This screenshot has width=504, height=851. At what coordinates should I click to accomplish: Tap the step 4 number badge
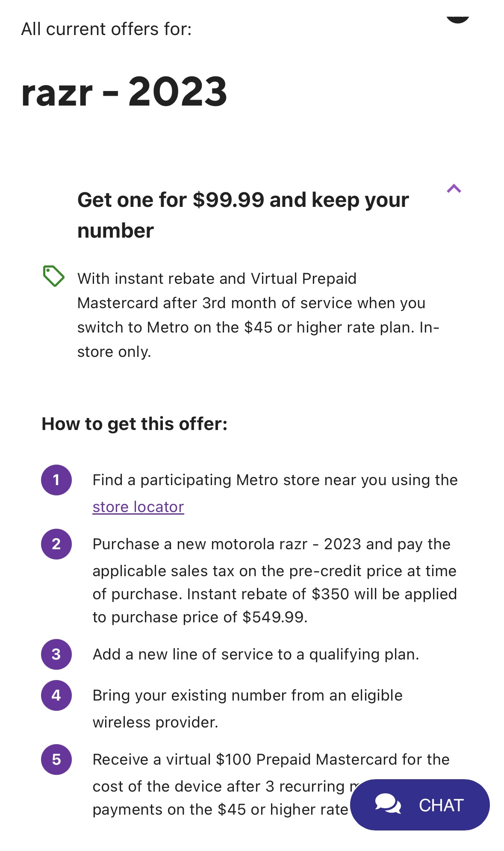[x=56, y=695]
